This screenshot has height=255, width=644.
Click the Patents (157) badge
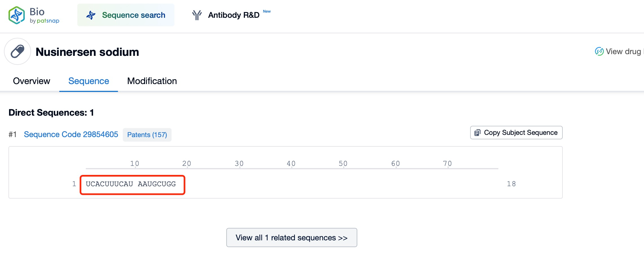(147, 135)
